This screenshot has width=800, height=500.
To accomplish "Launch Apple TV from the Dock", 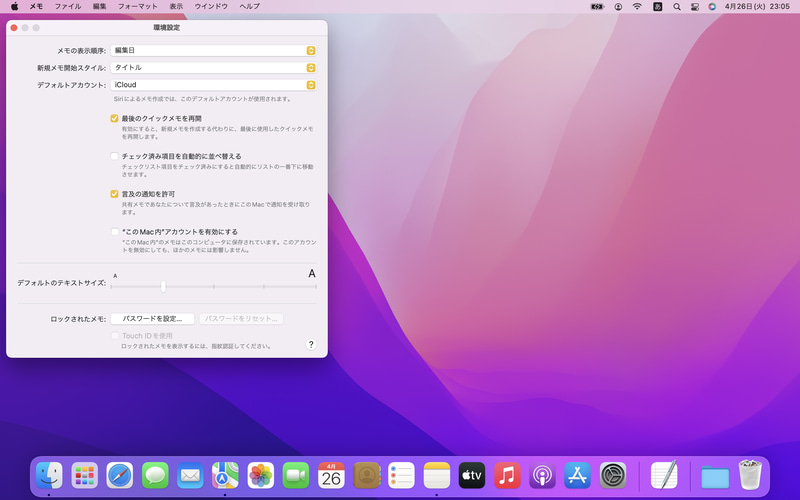I will (472, 476).
